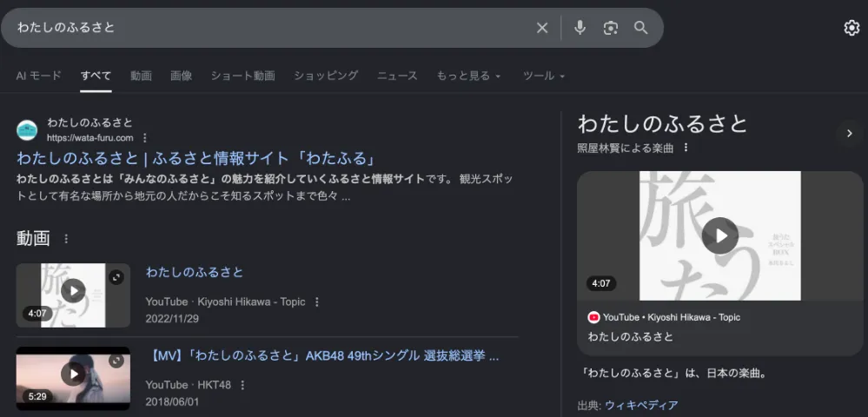Image resolution: width=868 pixels, height=417 pixels.
Task: Select the すべて tab
Action: click(x=96, y=76)
